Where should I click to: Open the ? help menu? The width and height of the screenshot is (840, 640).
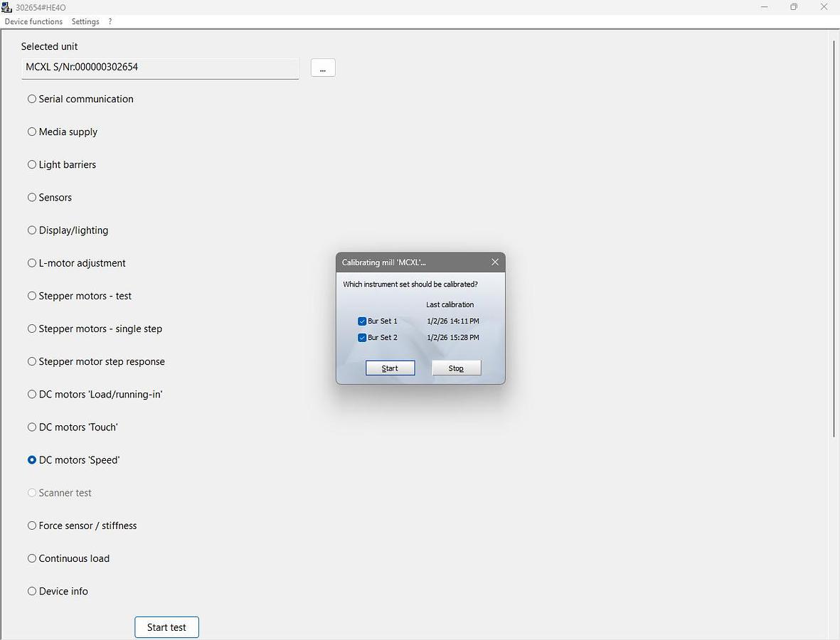pos(110,21)
